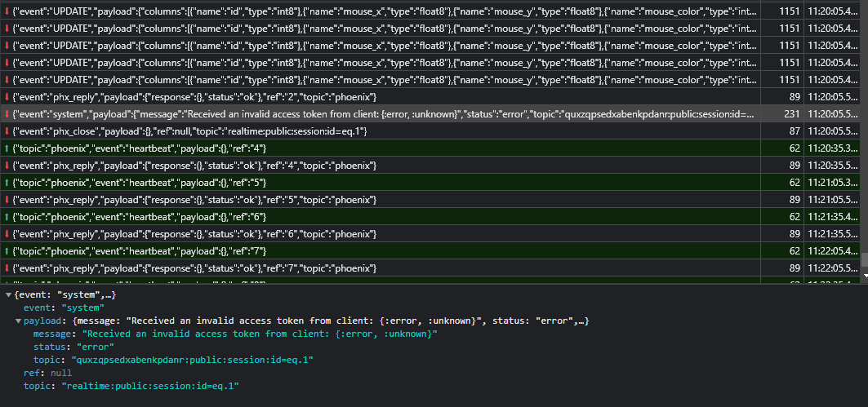Click the sent arrow icon on heartbeat ref "6" row
The width and height of the screenshot is (868, 407).
[x=7, y=217]
